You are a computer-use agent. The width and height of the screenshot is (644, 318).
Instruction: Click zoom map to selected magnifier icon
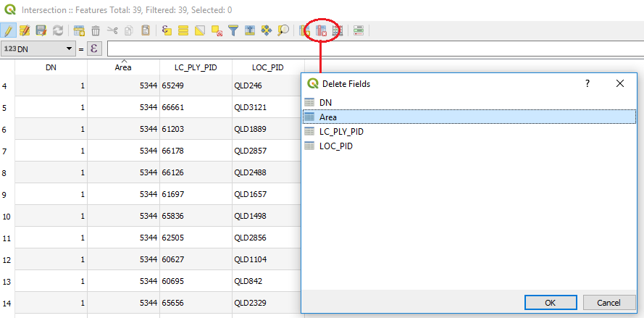point(283,30)
